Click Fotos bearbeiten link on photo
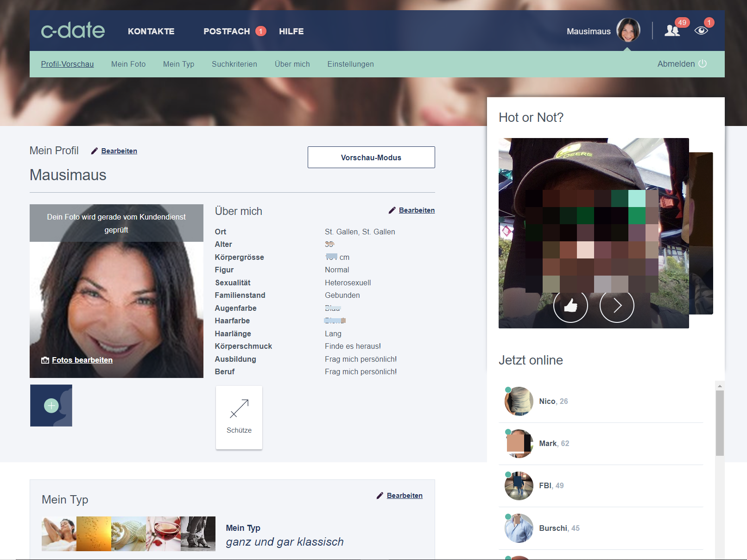The width and height of the screenshot is (747, 560). point(82,360)
